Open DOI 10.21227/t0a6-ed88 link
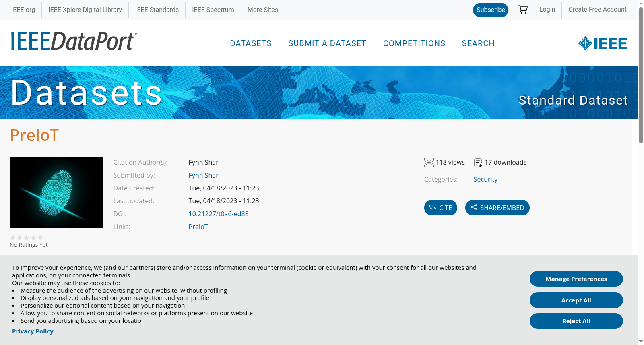644x345 pixels. [x=219, y=214]
